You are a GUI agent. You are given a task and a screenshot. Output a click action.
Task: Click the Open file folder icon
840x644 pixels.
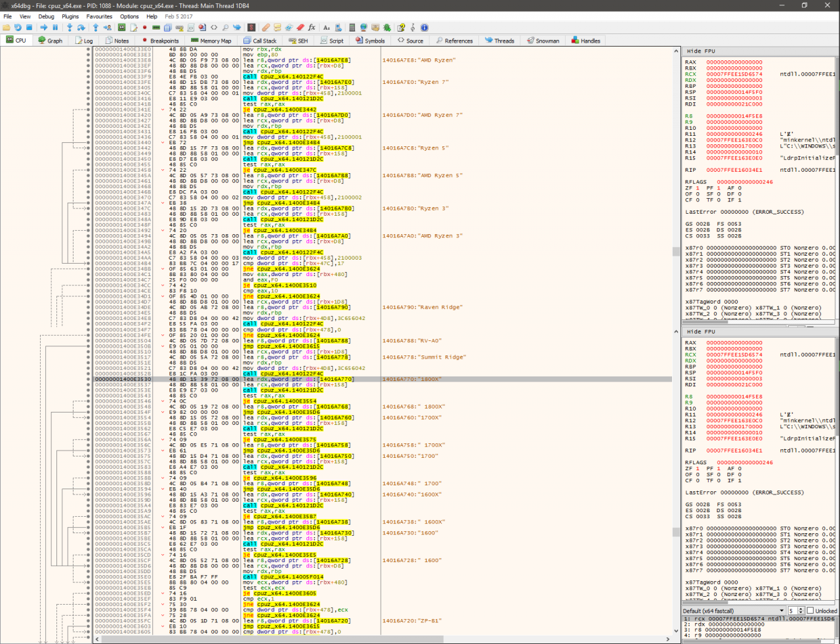point(6,28)
